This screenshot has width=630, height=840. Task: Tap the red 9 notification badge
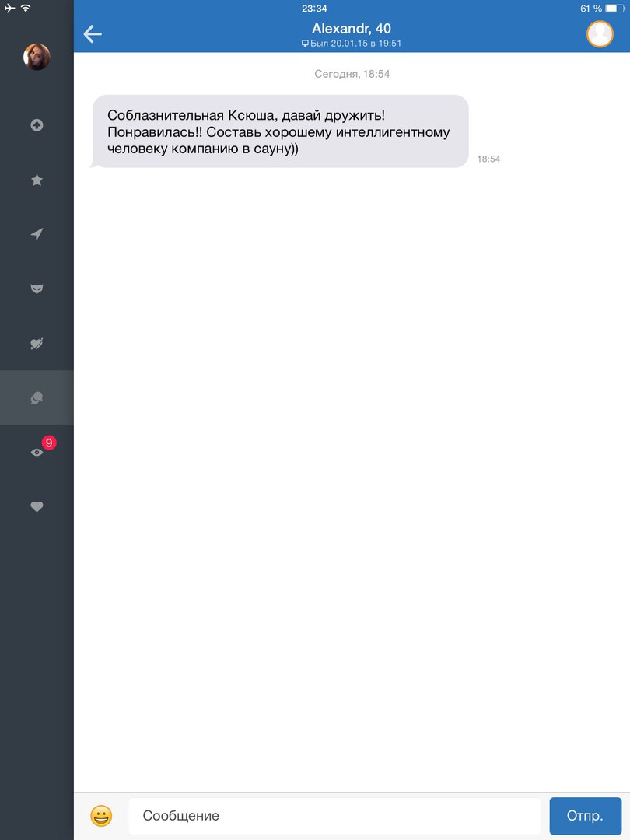(x=49, y=443)
